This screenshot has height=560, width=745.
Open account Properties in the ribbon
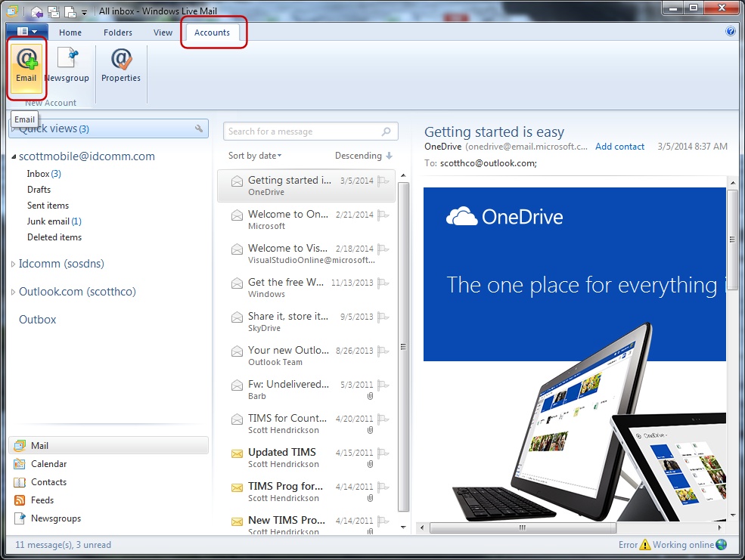tap(121, 65)
